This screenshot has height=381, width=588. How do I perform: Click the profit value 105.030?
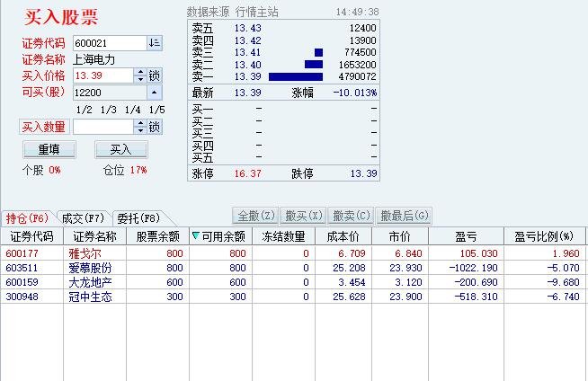[x=479, y=253]
